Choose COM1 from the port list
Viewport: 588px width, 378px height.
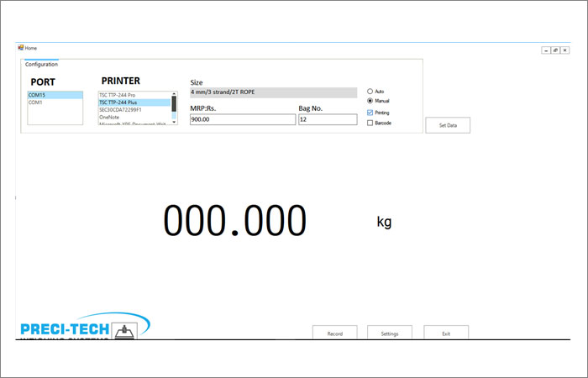pyautogui.click(x=55, y=102)
